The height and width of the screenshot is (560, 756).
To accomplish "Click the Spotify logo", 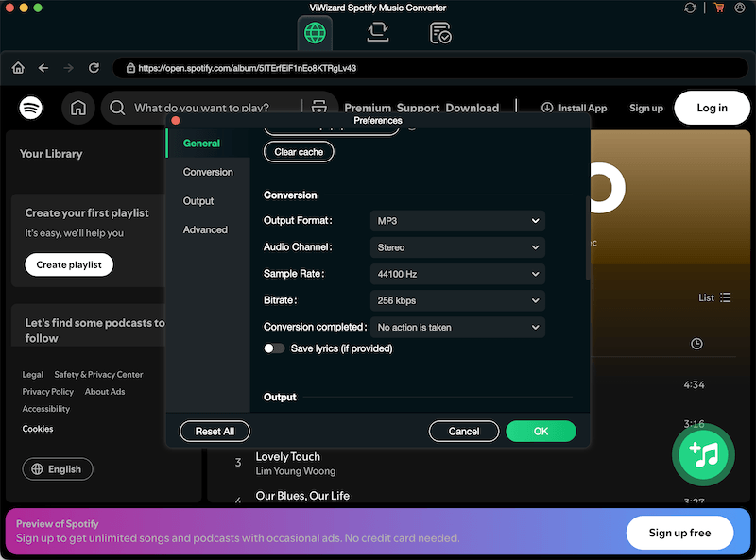I will click(x=31, y=108).
